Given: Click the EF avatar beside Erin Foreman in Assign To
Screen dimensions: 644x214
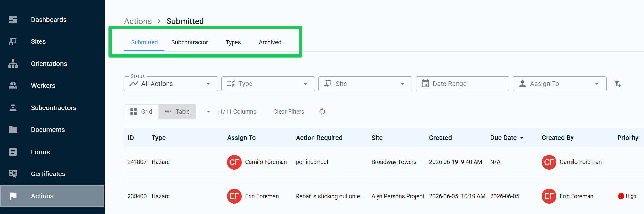Looking at the screenshot, I should coord(234,196).
